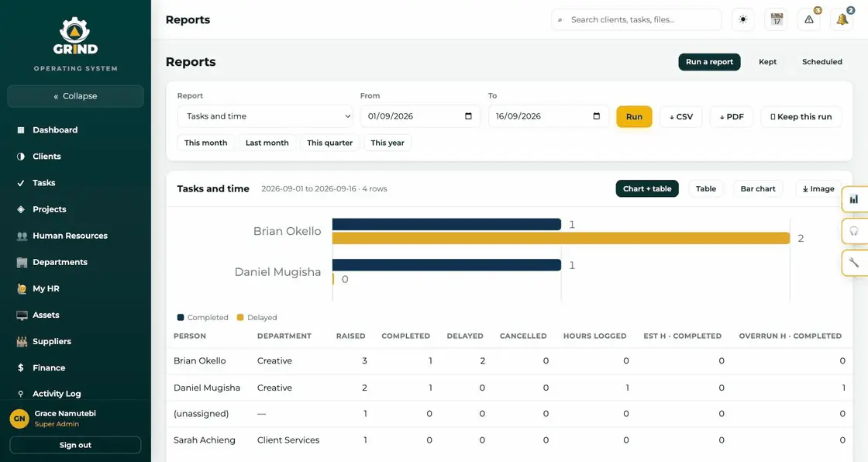Click Daniel Mugisha in the table
The height and width of the screenshot is (462, 868).
(x=207, y=388)
